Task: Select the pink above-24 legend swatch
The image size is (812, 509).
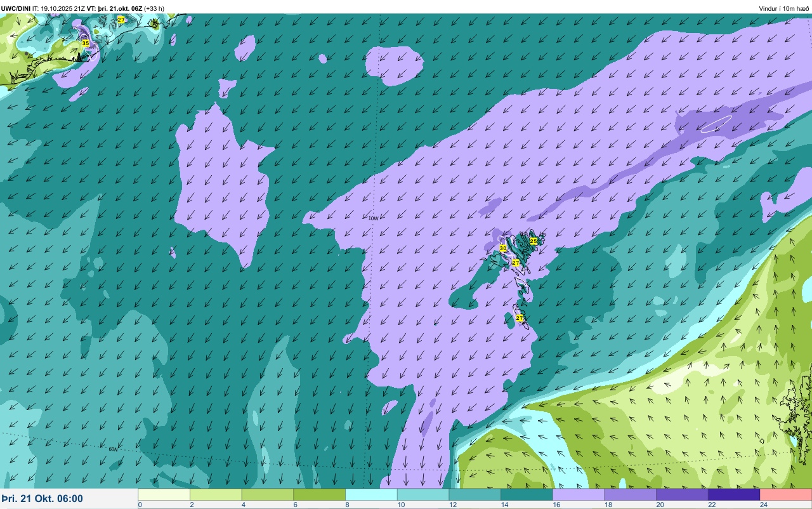Action: click(786, 494)
